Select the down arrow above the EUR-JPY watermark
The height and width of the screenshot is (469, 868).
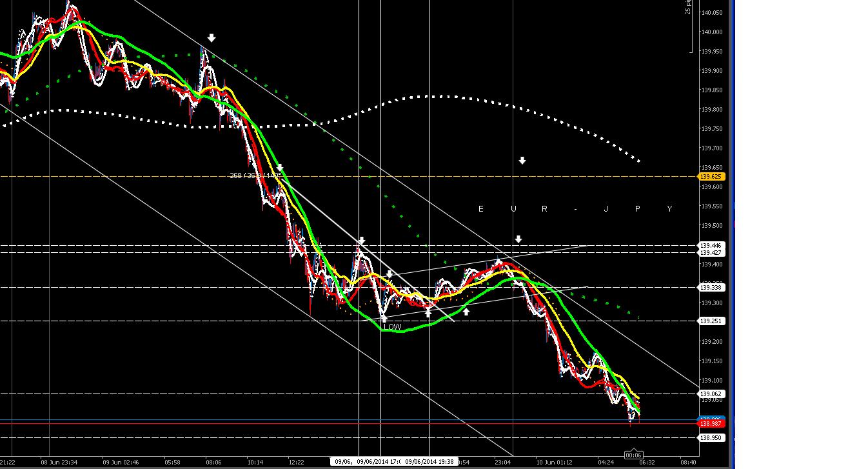522,161
